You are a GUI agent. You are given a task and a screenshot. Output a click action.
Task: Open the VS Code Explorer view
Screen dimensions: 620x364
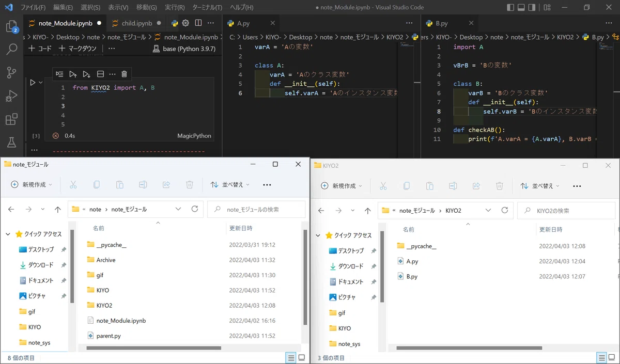[x=11, y=27]
